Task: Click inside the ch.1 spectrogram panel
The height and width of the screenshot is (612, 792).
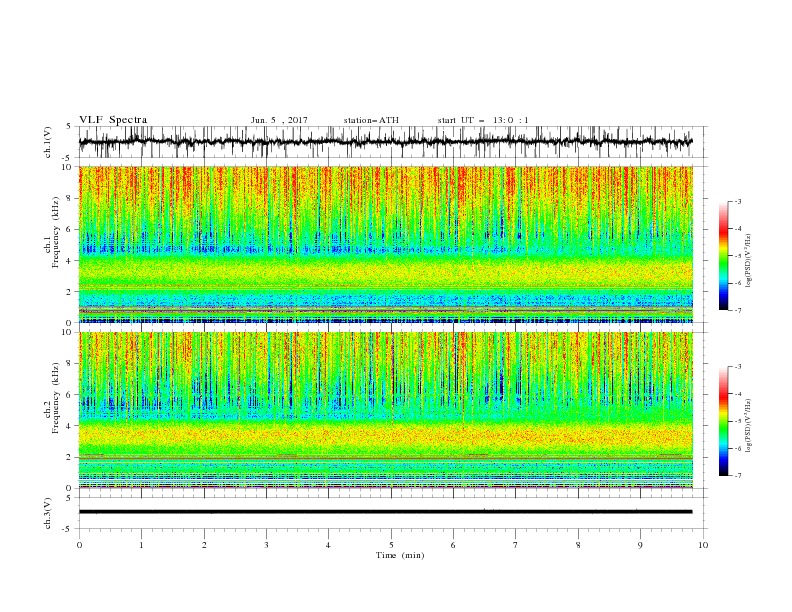Action: point(386,244)
